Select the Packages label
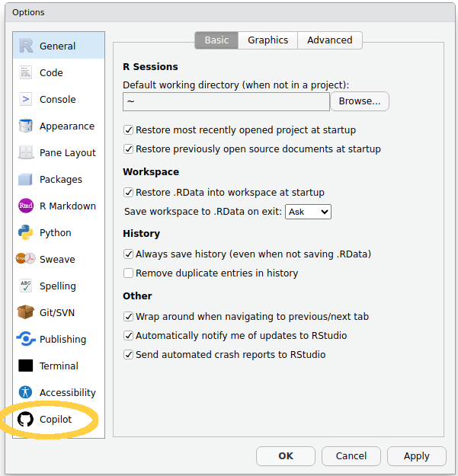Viewport: 458px width, 476px height. coord(61,180)
